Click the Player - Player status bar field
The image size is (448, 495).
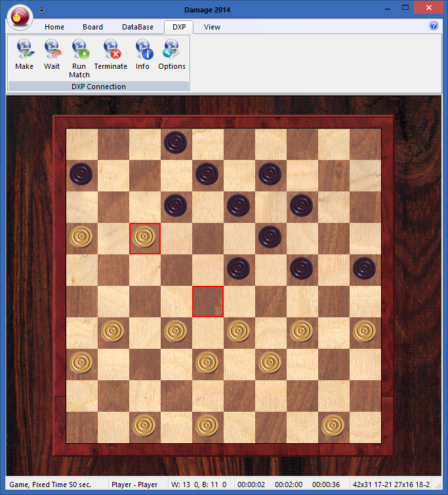coord(134,485)
